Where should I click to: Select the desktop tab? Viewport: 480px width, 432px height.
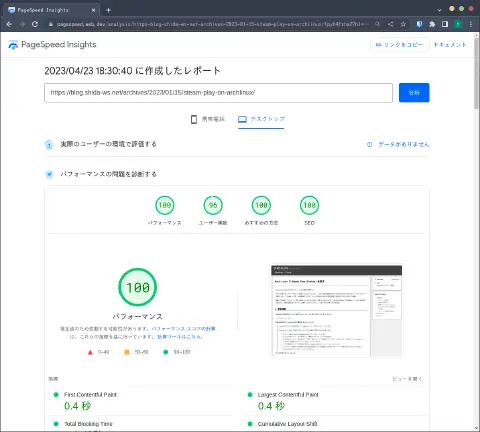pos(261,119)
